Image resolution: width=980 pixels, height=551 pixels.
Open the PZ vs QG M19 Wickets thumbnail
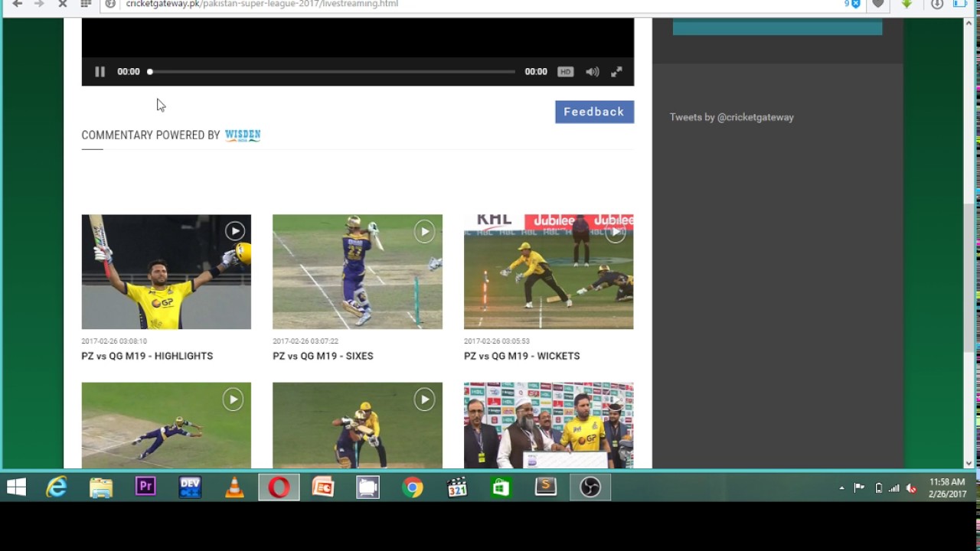[548, 272]
